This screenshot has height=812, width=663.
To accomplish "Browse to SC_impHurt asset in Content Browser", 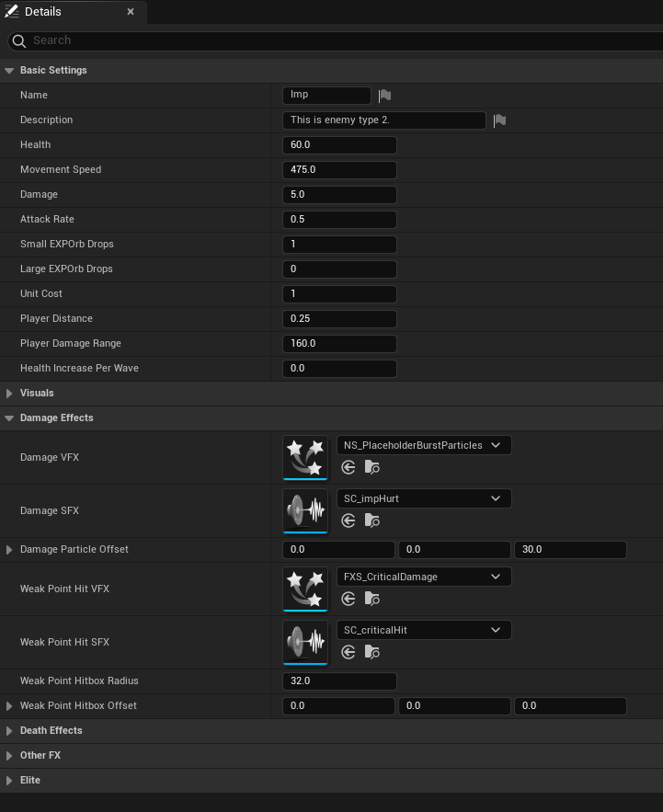I will (372, 520).
